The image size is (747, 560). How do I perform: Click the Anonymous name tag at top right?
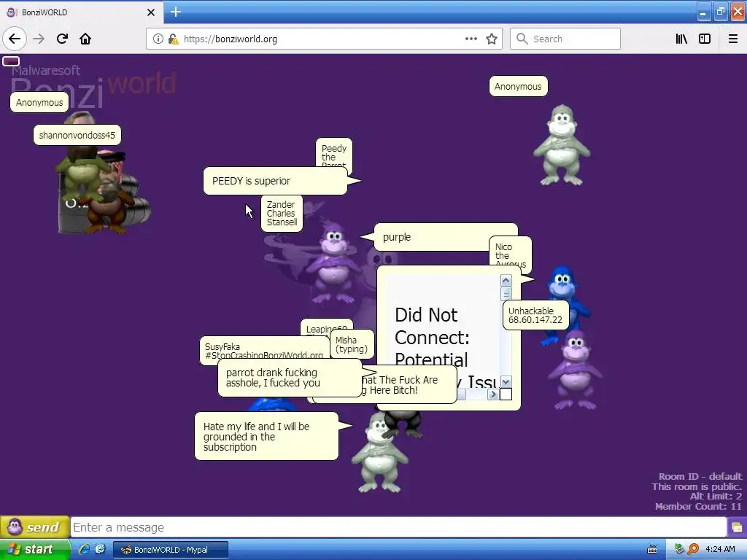point(519,86)
